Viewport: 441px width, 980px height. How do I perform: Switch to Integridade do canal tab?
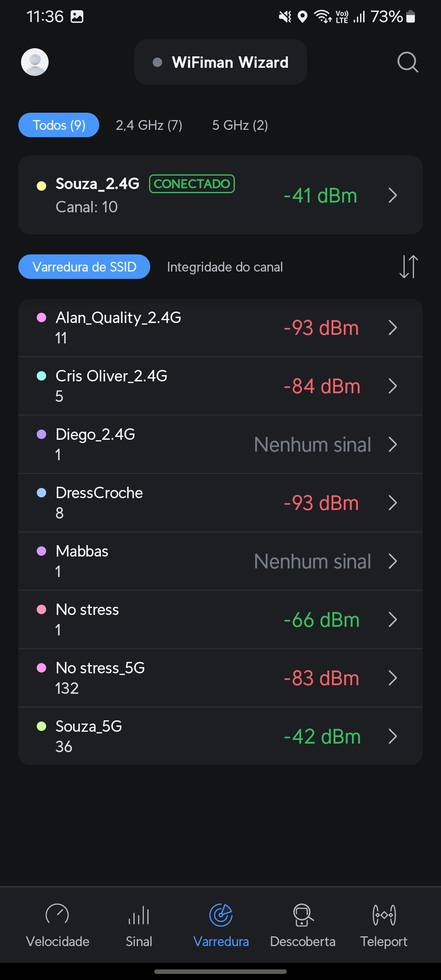click(x=225, y=267)
